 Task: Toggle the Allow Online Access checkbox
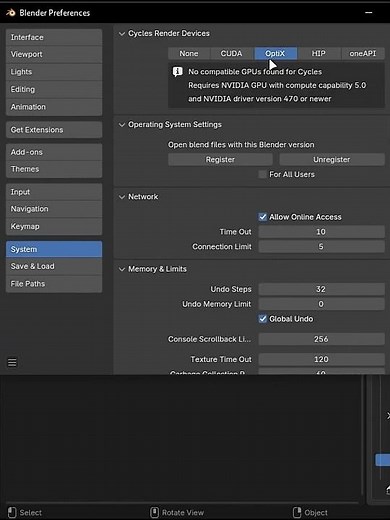[263, 217]
